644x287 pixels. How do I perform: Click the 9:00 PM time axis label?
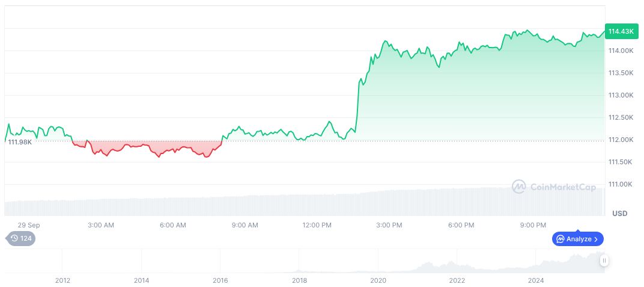pos(533,225)
